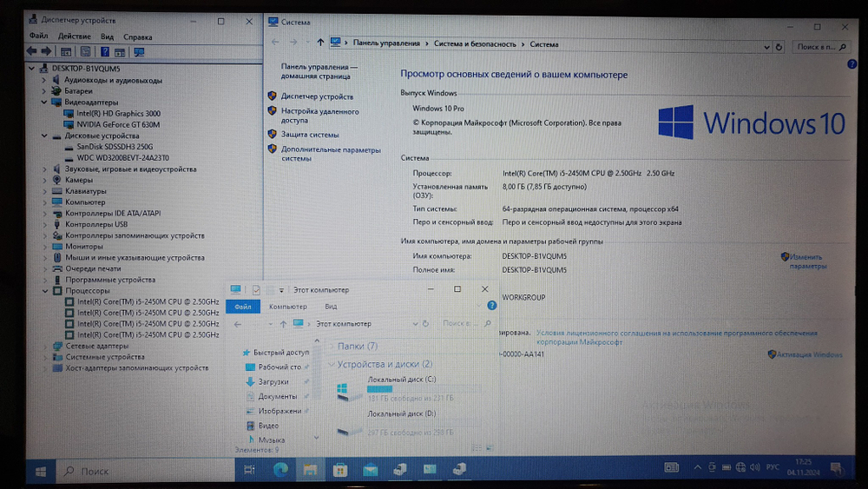
Task: Click Refresh button in the Система address bar
Action: [x=779, y=47]
